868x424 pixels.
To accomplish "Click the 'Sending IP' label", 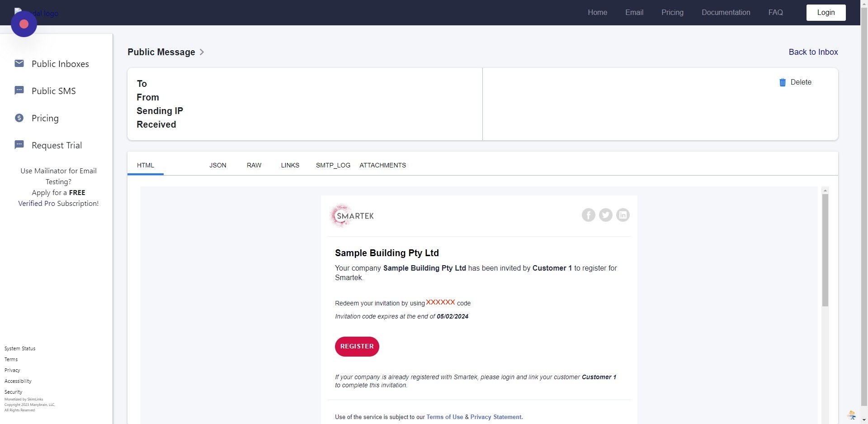I will [160, 111].
